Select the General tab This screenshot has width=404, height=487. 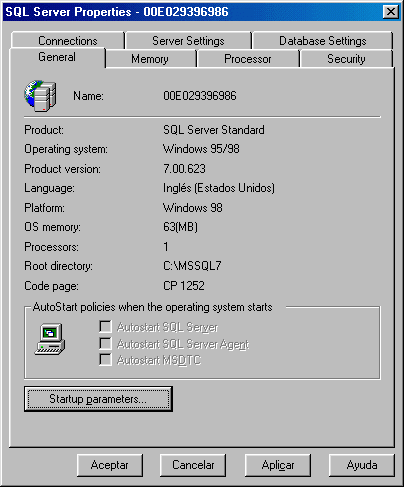(57, 57)
